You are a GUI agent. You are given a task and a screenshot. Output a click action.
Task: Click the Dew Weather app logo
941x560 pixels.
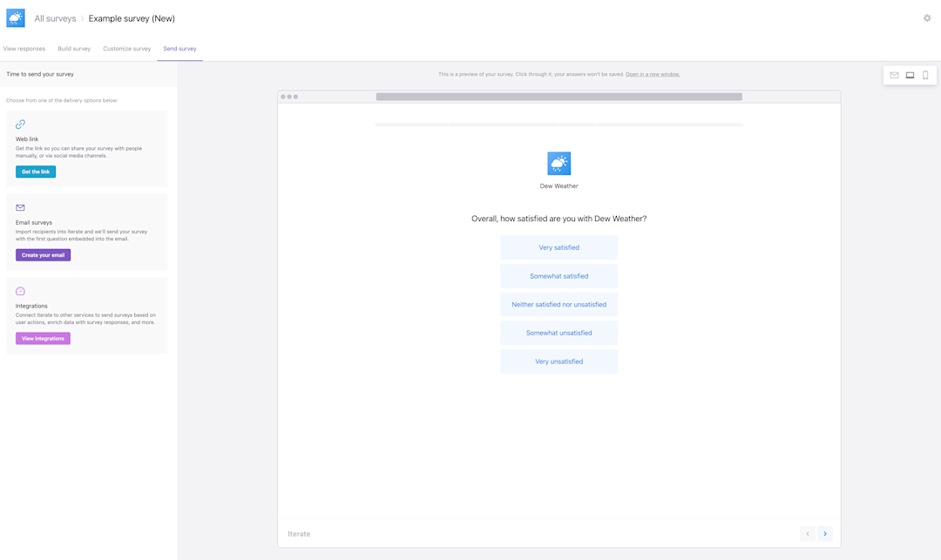[559, 163]
